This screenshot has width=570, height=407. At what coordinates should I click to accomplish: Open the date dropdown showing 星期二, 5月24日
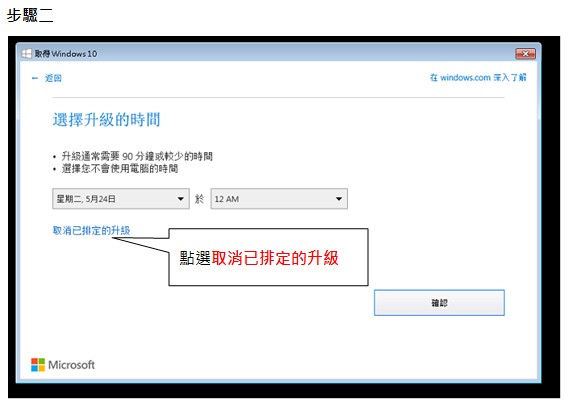[x=121, y=198]
